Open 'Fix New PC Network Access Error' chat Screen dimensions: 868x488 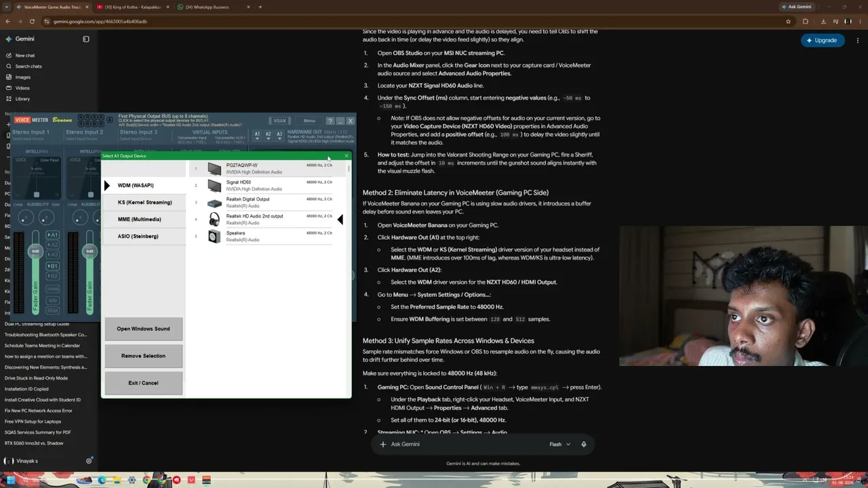tap(38, 411)
